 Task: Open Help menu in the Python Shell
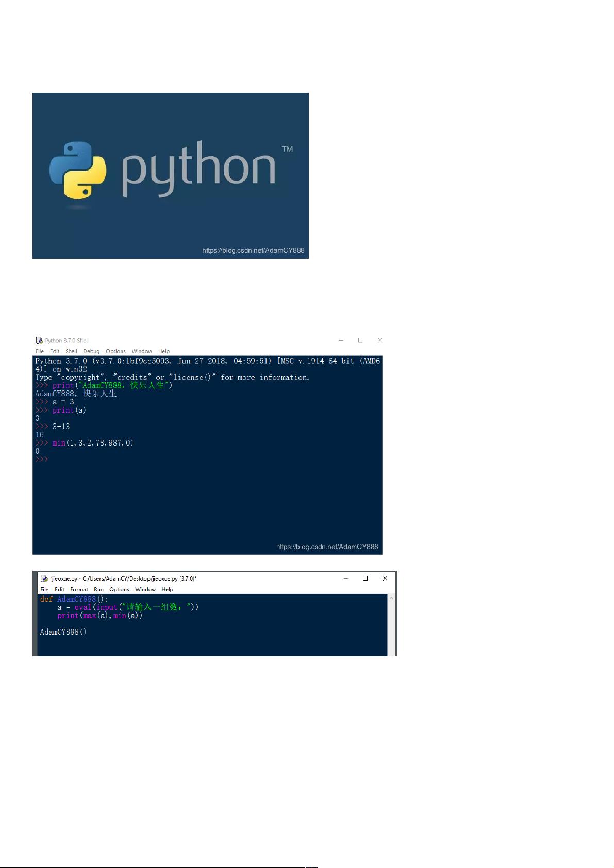[164, 351]
